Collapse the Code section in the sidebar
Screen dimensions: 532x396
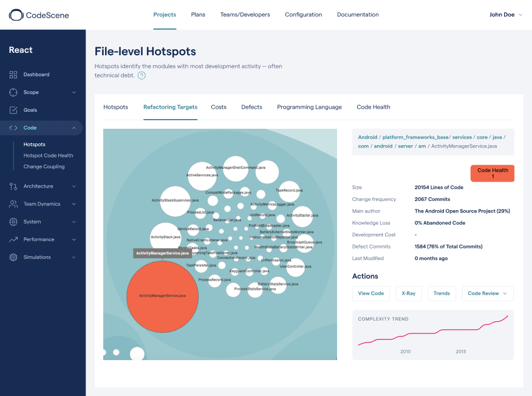[x=74, y=128]
